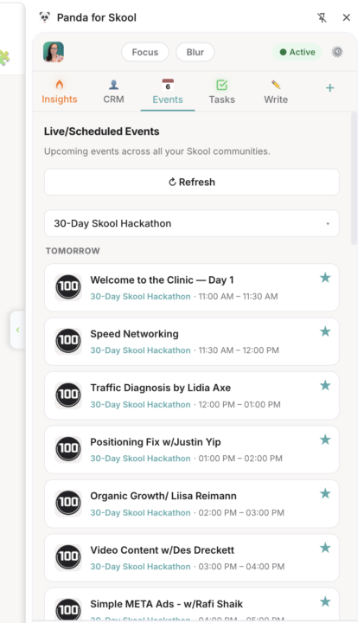This screenshot has width=364, height=623.
Task: Follow 30-Day Skool Hackathon link under Welcome to the Clinic
Action: pyautogui.click(x=140, y=297)
